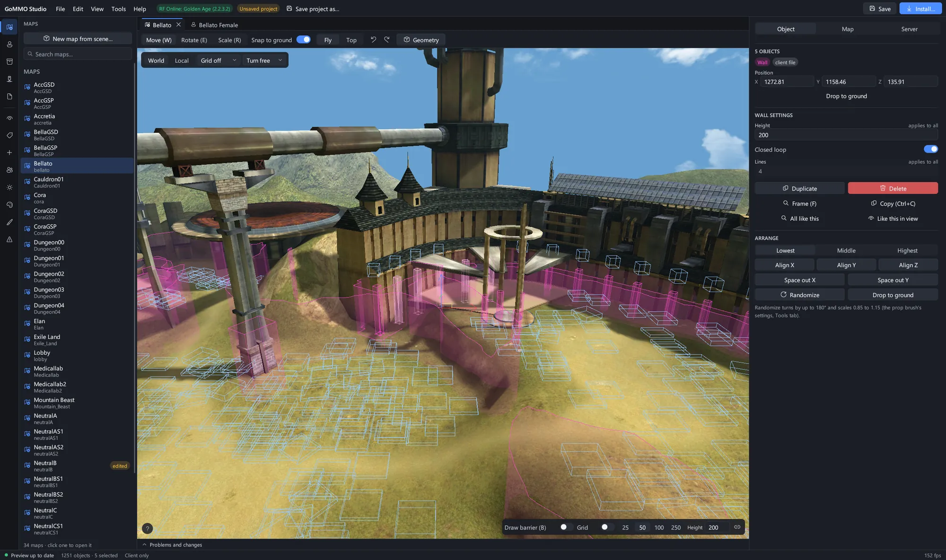Switch to the Server tab

coord(909,29)
